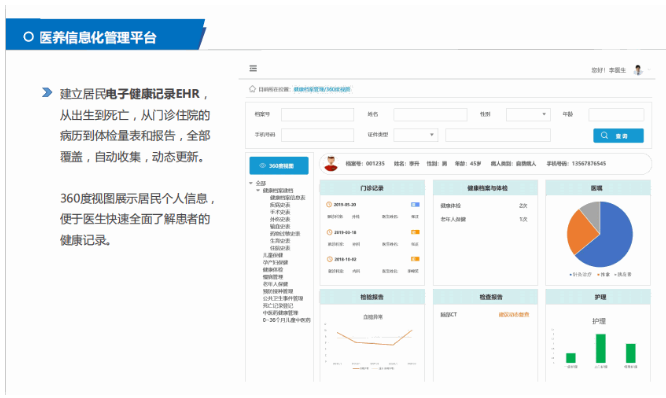Open the 证件类型 dropdown
The image size is (666, 398).
pos(416,135)
